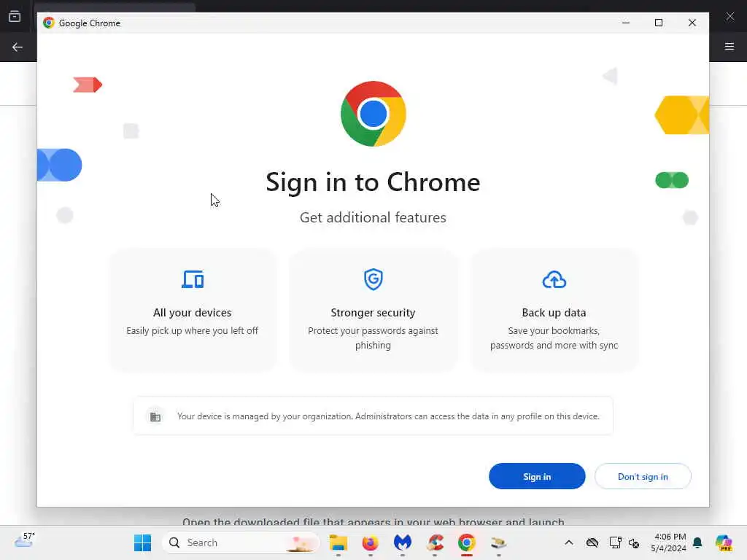Click the cloud sync-off tray icon
This screenshot has height=560, width=747.
coord(592,542)
